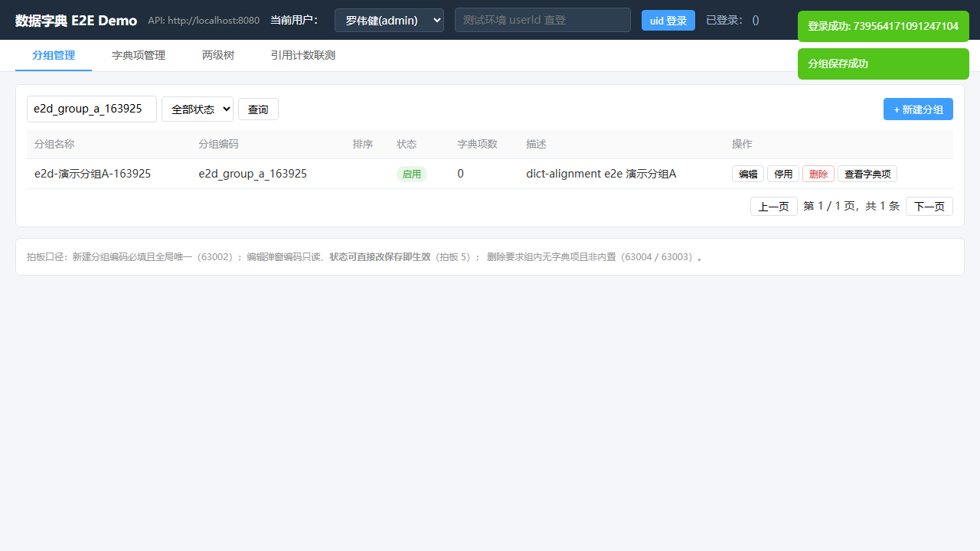Screen dimensions: 980x551
Task: Open 查看字典项 for the group
Action: [x=867, y=174]
